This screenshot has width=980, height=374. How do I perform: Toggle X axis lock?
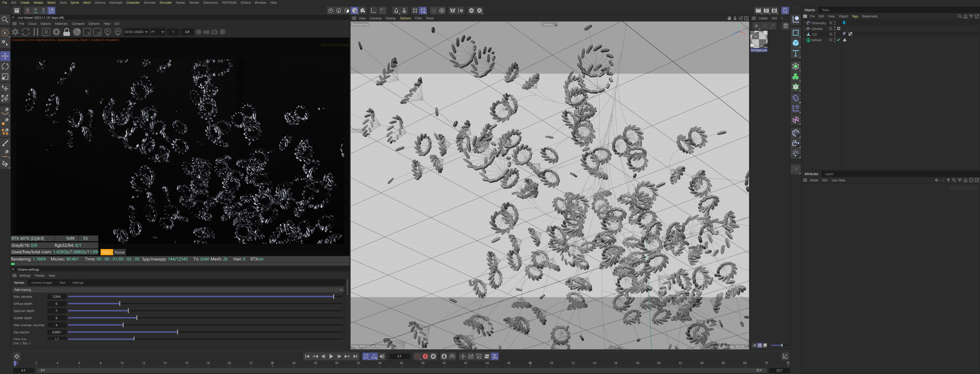point(27,10)
